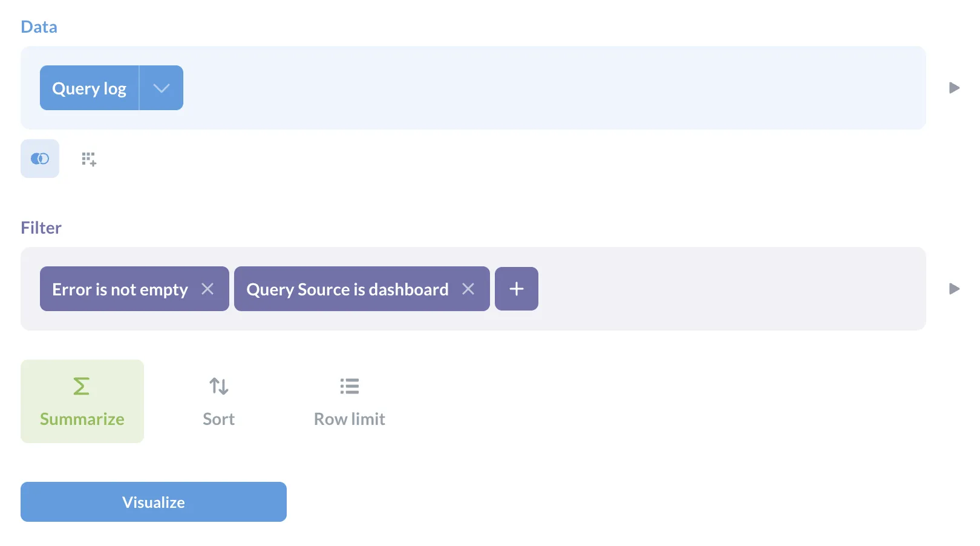Add a custom column
Screen dimensions: 980x546
click(88, 159)
